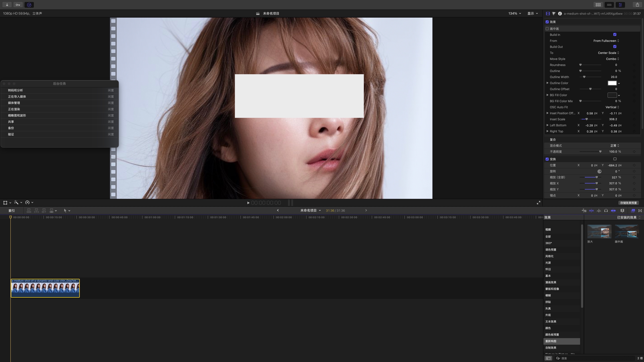Click the headphones solo icon
Image resolution: width=644 pixels, height=362 pixels.
(606, 211)
